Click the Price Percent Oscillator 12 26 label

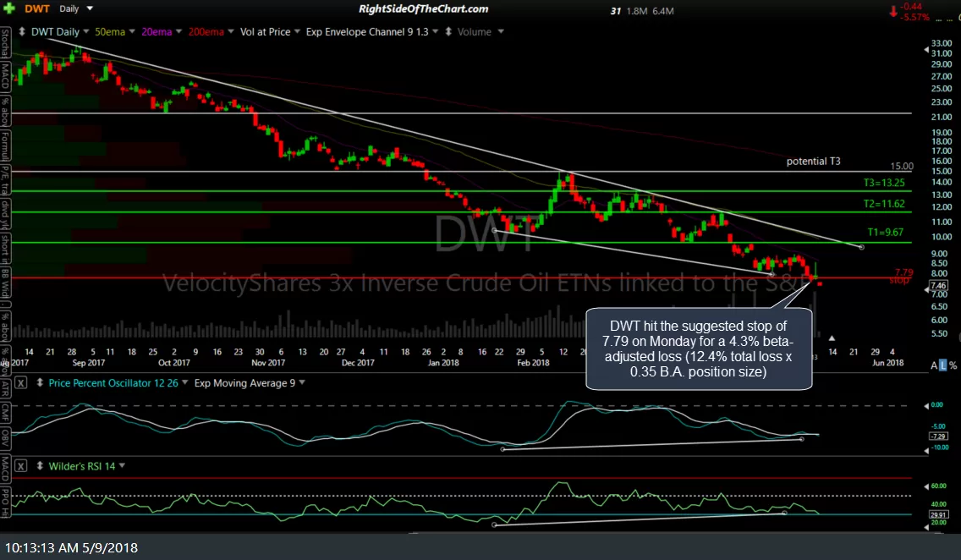coord(113,383)
